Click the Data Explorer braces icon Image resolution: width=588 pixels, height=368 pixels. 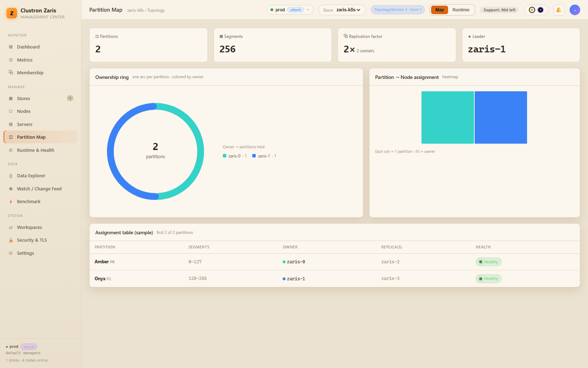[x=11, y=176]
